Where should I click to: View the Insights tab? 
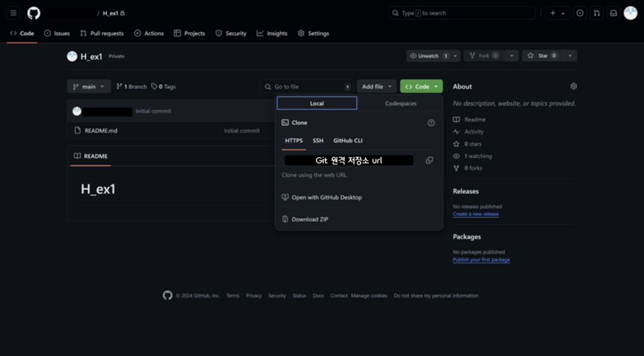click(272, 33)
